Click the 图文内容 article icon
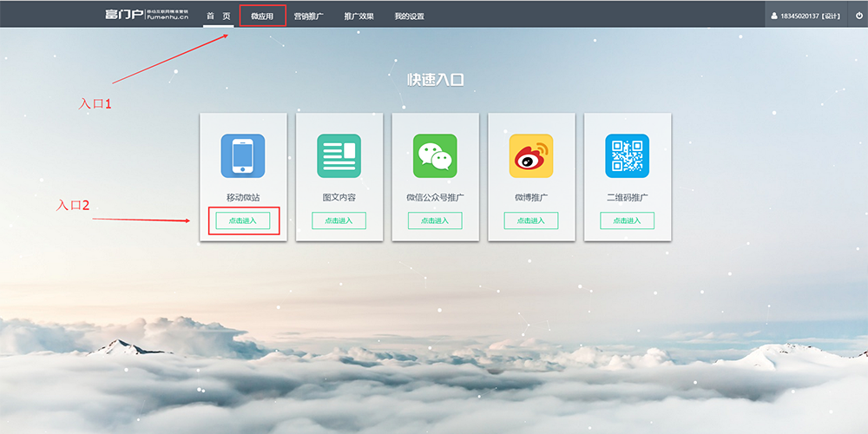Screen dimensions: 868x434 point(339,155)
